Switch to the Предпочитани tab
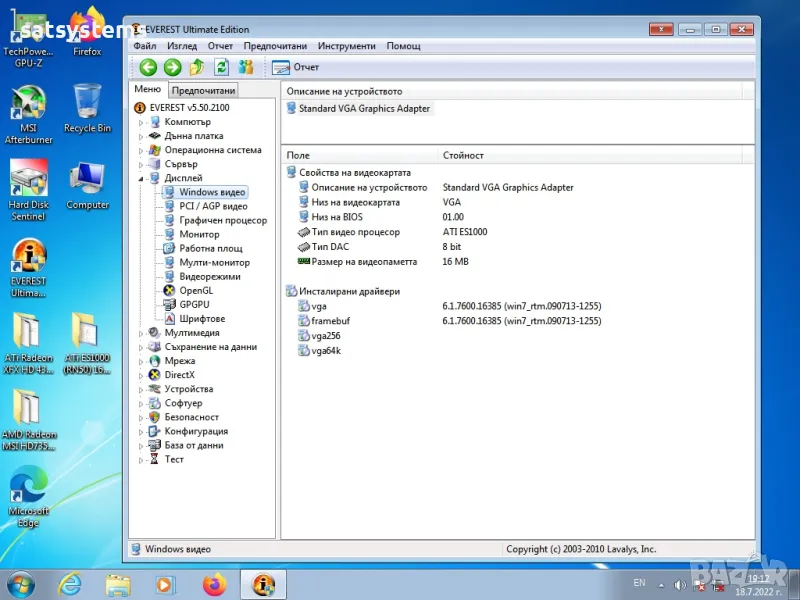 (x=202, y=90)
